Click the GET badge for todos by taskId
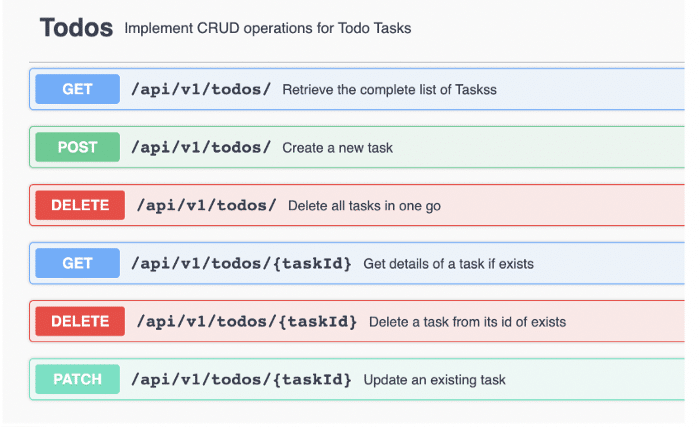The image size is (700, 427). point(78,263)
